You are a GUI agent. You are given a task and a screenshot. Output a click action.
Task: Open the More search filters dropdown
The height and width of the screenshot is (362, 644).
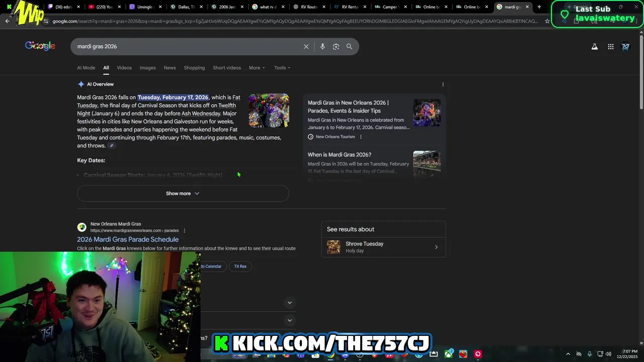pyautogui.click(x=257, y=68)
